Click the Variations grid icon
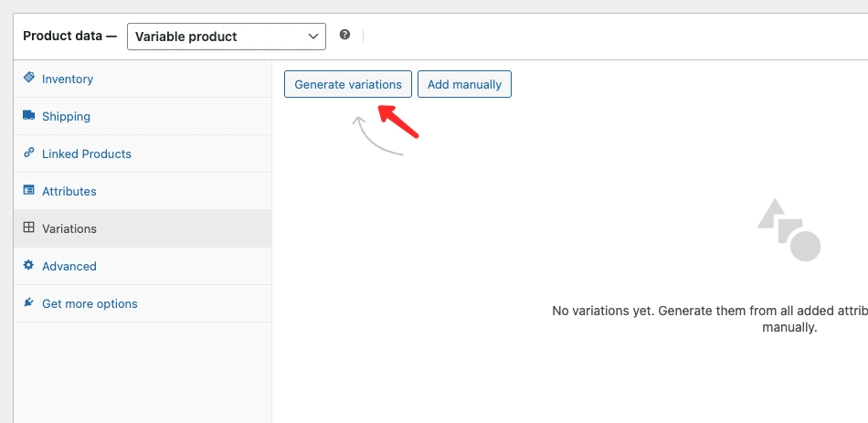This screenshot has height=423, width=868. point(29,228)
